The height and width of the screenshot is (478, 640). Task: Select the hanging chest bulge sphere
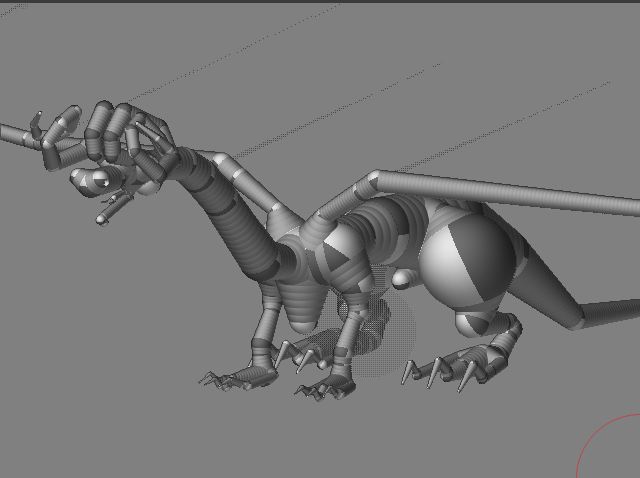[x=305, y=307]
